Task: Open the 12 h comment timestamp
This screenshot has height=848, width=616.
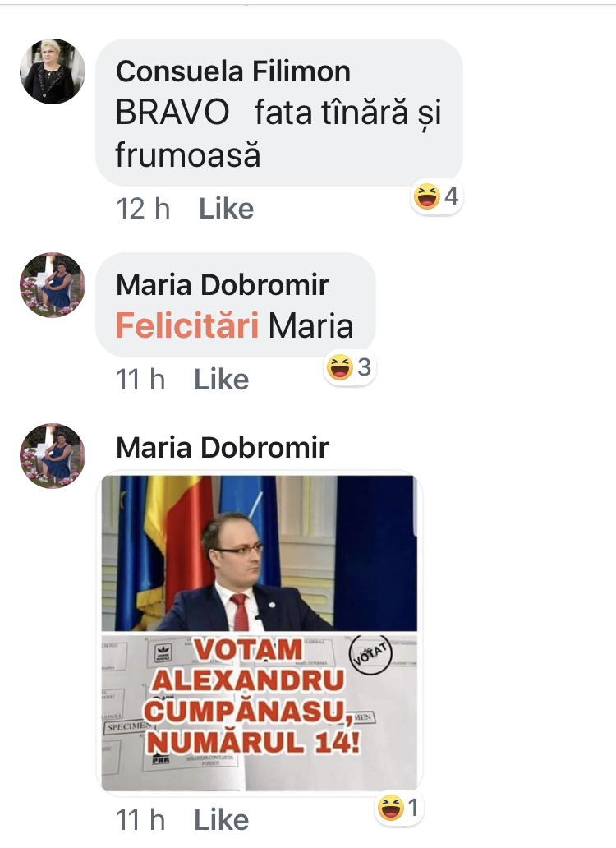Action: pos(143,209)
